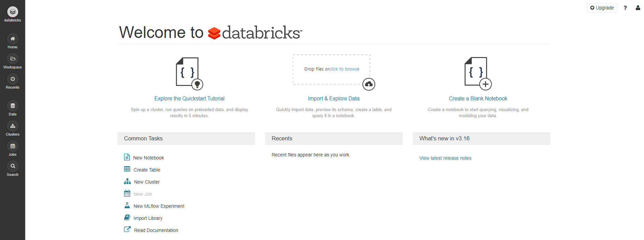Open Explore the Quickstart Tutorial link

click(x=189, y=98)
